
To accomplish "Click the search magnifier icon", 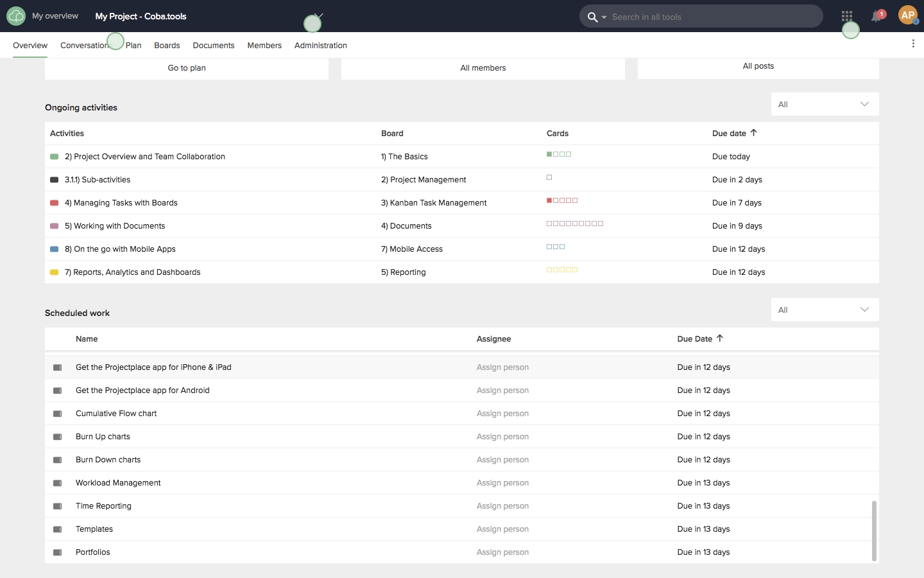I will [592, 17].
